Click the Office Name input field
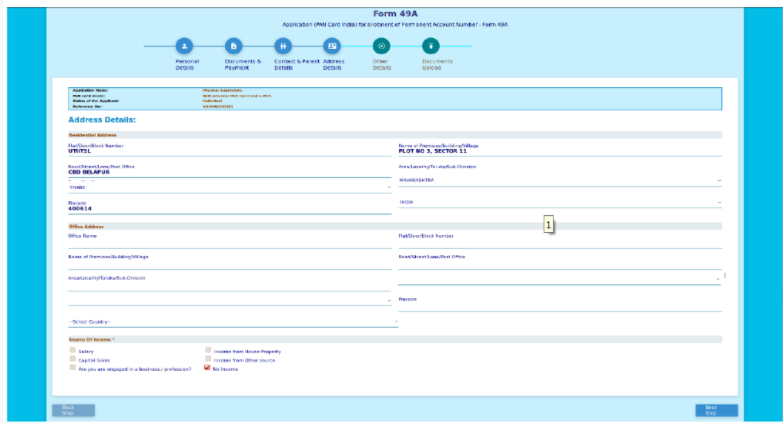 coord(230,241)
